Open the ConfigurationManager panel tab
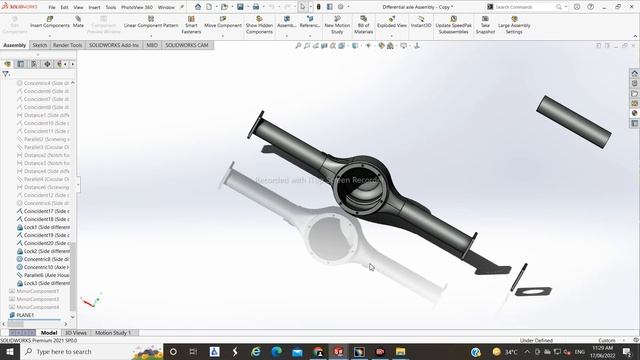 (34, 64)
